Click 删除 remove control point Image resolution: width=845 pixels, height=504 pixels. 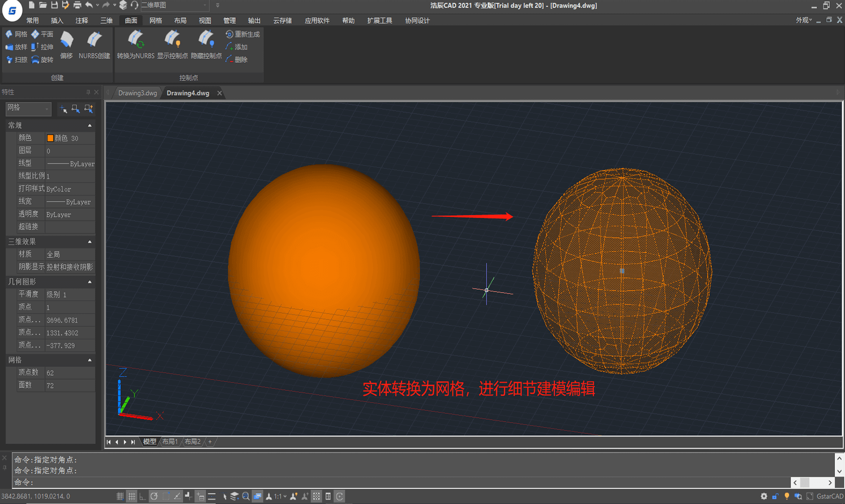(237, 60)
